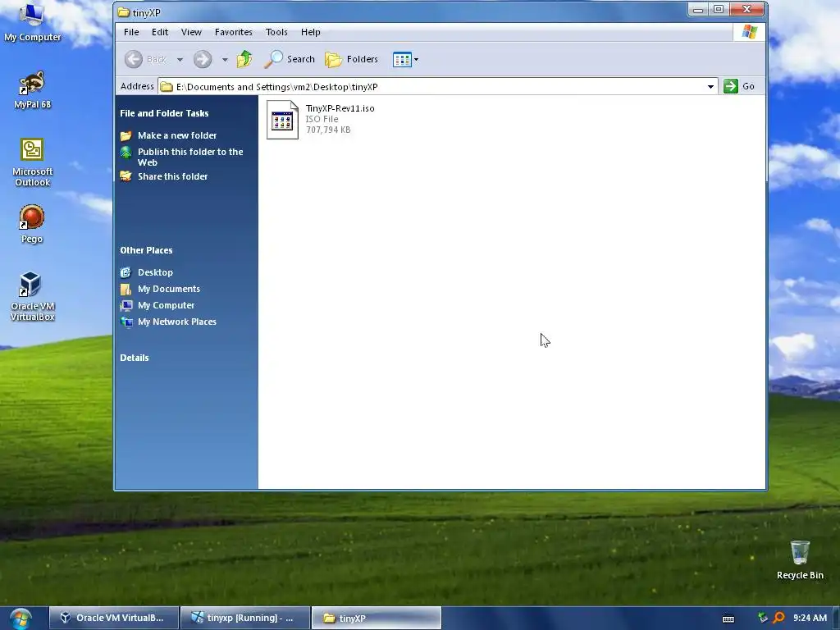Click the tinyXP title bar folder icon
The height and width of the screenshot is (630, 840).
coord(124,11)
